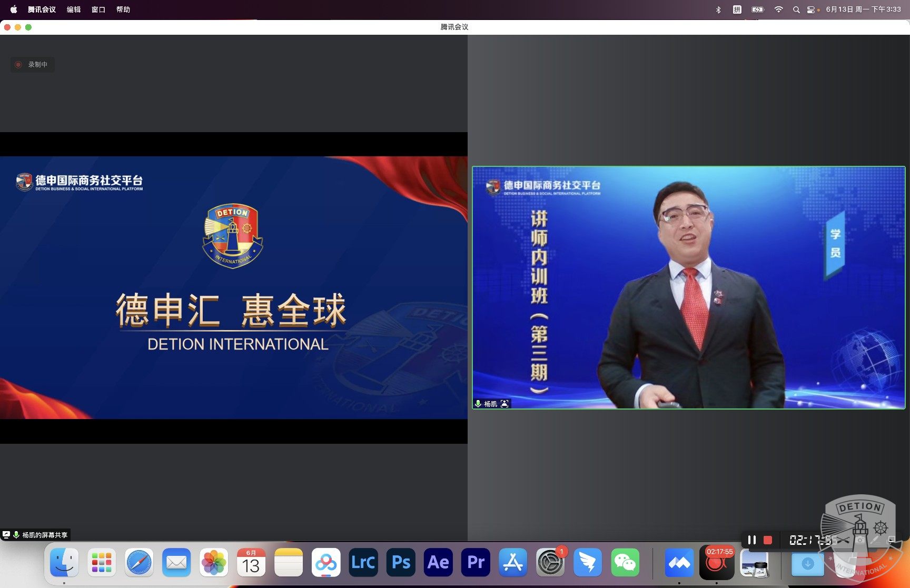Click the shared screen presentation slide
The height and width of the screenshot is (588, 910).
[x=233, y=287]
